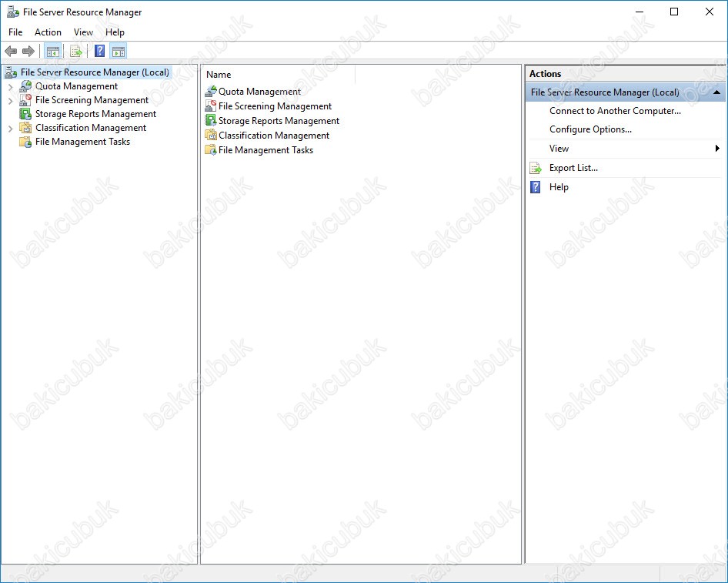
Task: Click the File Management Tasks icon in the center list
Action: [211, 149]
